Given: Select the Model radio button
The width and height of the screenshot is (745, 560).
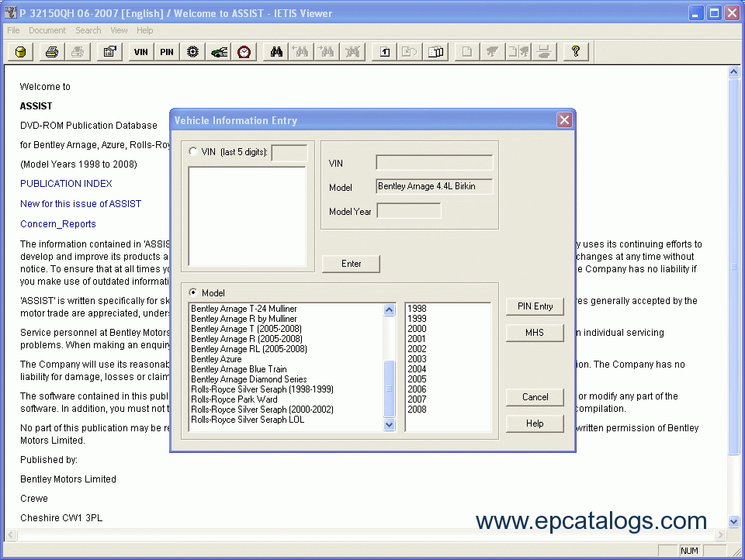Looking at the screenshot, I should click(x=193, y=292).
